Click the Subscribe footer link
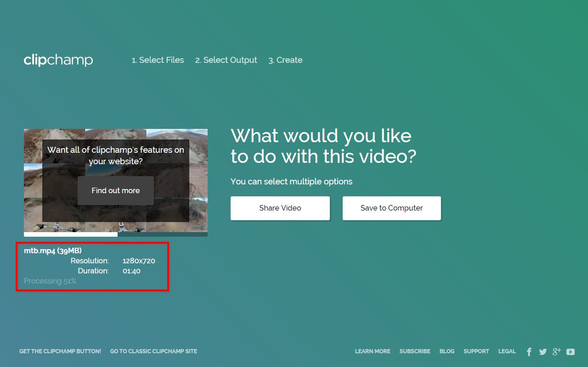 [414, 351]
